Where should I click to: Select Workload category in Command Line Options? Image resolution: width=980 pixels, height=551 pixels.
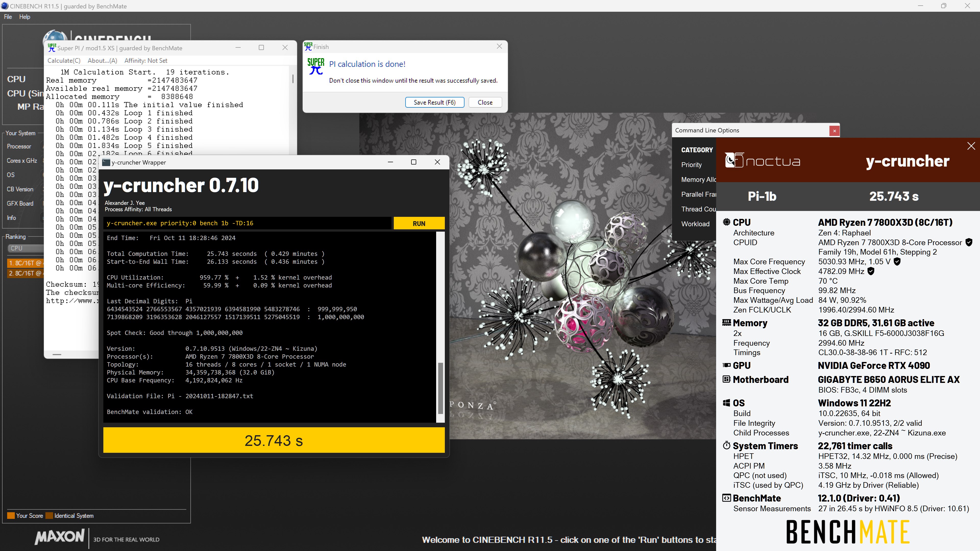[695, 224]
